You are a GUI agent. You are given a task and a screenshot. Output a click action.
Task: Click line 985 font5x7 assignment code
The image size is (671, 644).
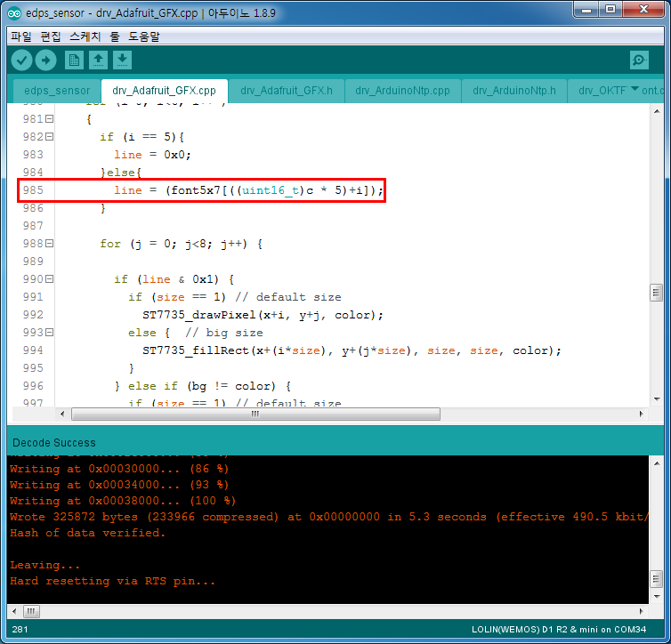pos(248,190)
